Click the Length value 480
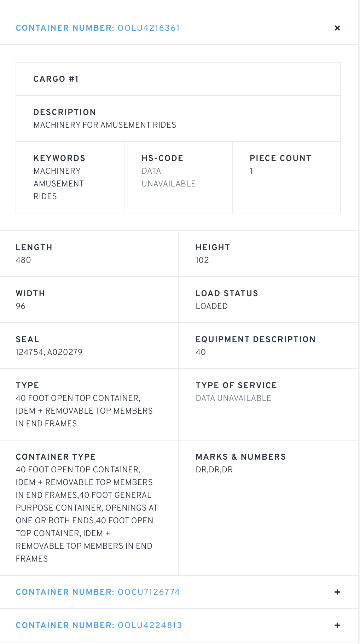Screen dimensions: 360x644 (x=23, y=260)
